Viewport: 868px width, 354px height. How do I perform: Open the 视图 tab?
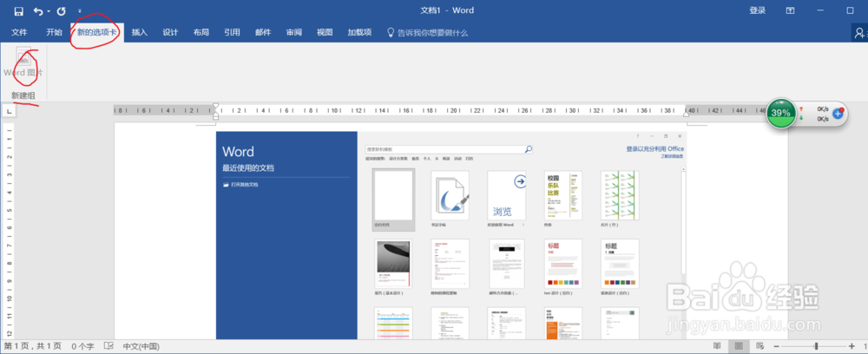(x=325, y=33)
